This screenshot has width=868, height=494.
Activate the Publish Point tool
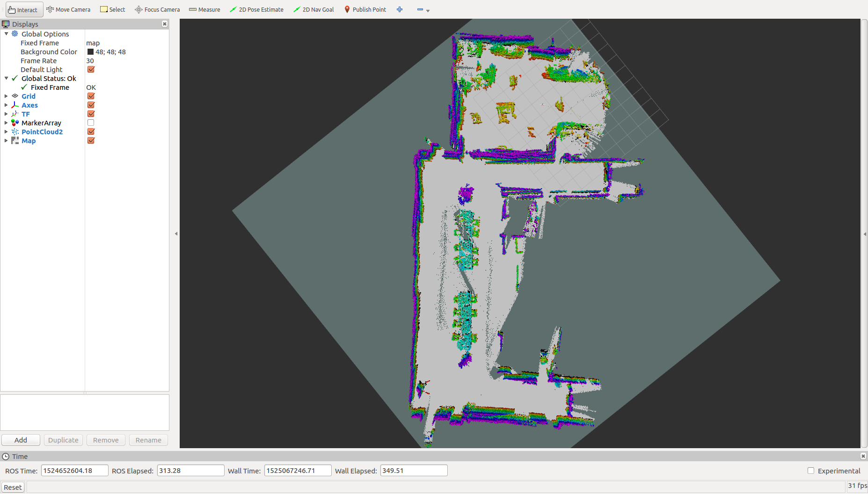[x=365, y=9]
